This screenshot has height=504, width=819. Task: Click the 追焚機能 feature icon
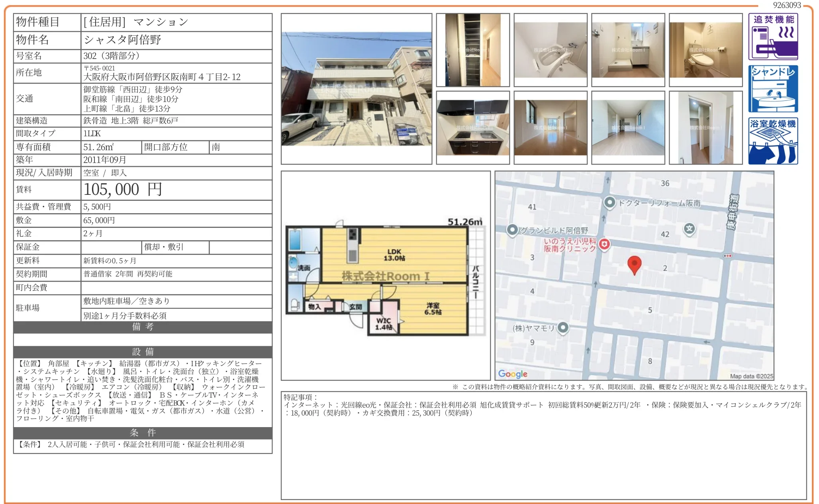coord(773,37)
